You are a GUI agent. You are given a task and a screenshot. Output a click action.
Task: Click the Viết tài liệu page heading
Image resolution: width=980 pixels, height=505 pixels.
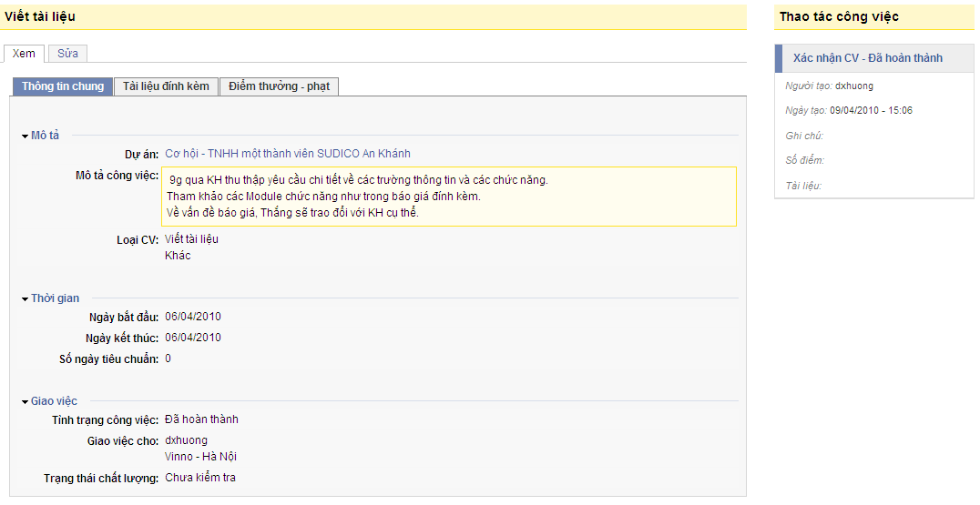[40, 17]
